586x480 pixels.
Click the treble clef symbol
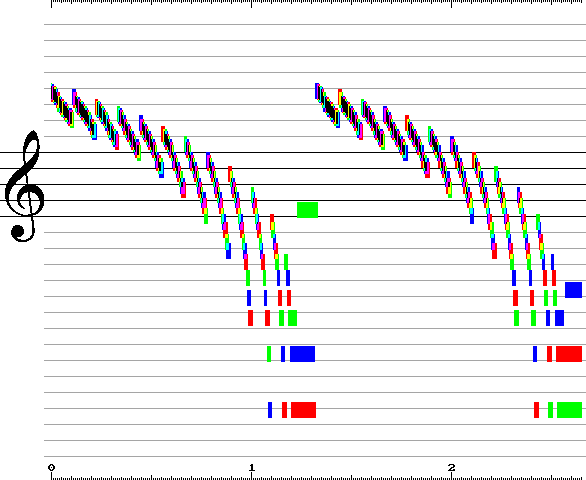24,186
